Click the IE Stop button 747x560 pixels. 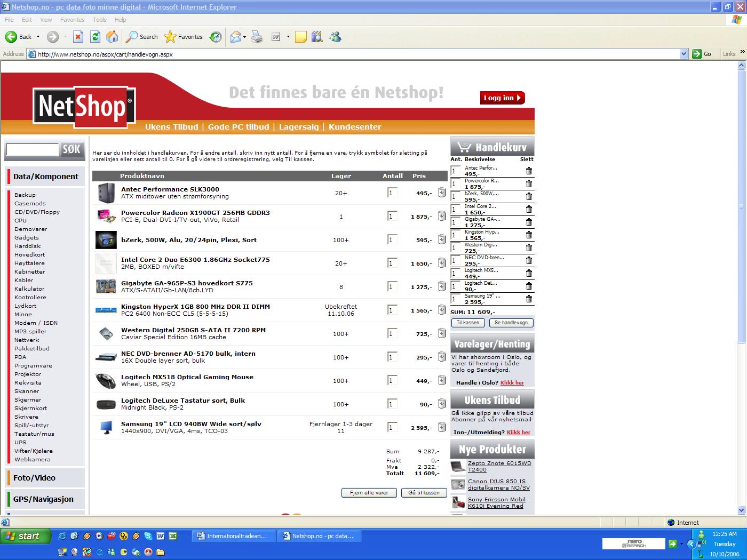78,37
